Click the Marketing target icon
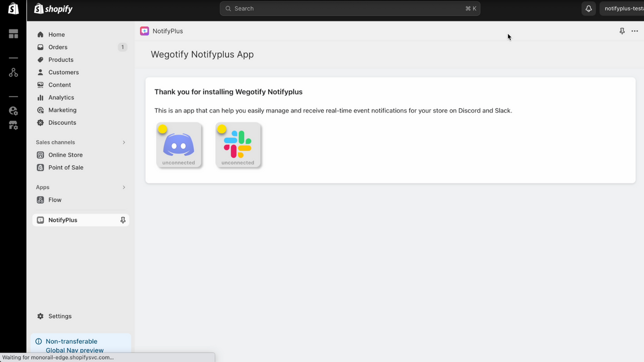The width and height of the screenshot is (644, 362). pos(40,110)
